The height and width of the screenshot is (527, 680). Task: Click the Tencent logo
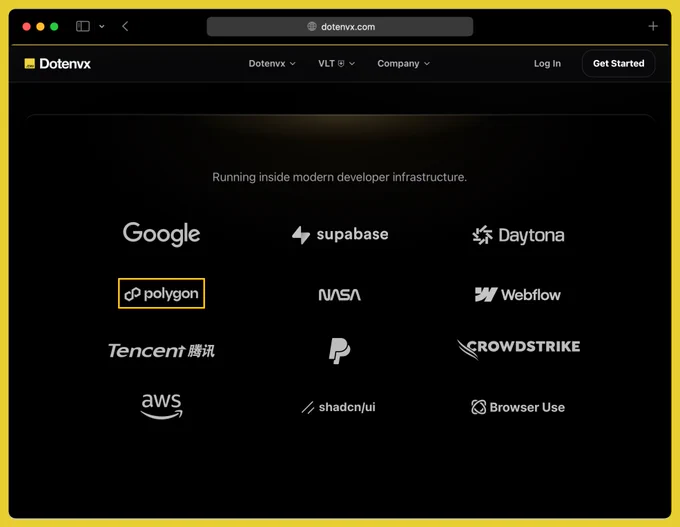click(x=161, y=350)
